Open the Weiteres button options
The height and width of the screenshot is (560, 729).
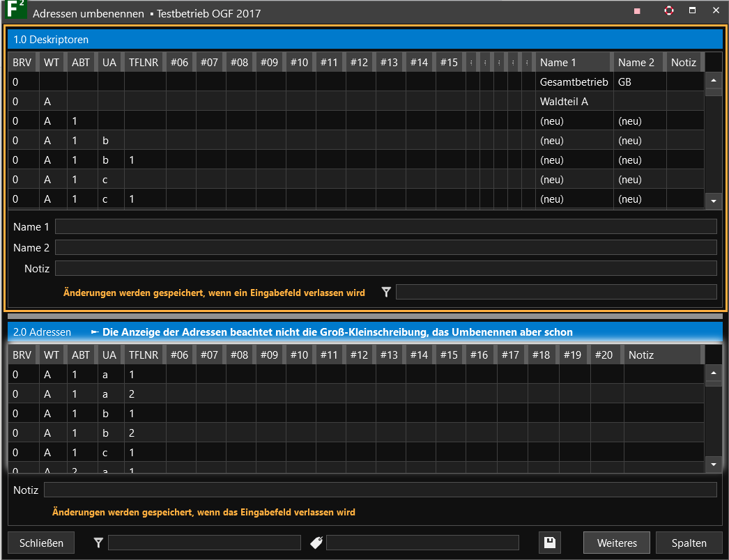pyautogui.click(x=616, y=543)
